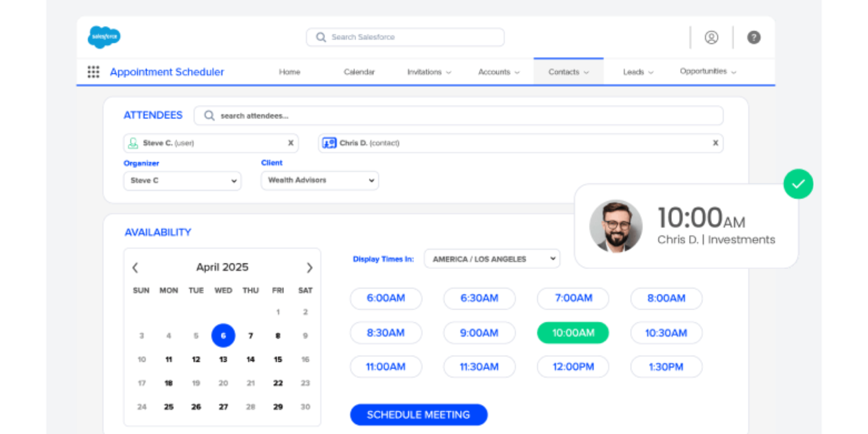Open the Leads tab
The image size is (868, 434).
click(638, 72)
